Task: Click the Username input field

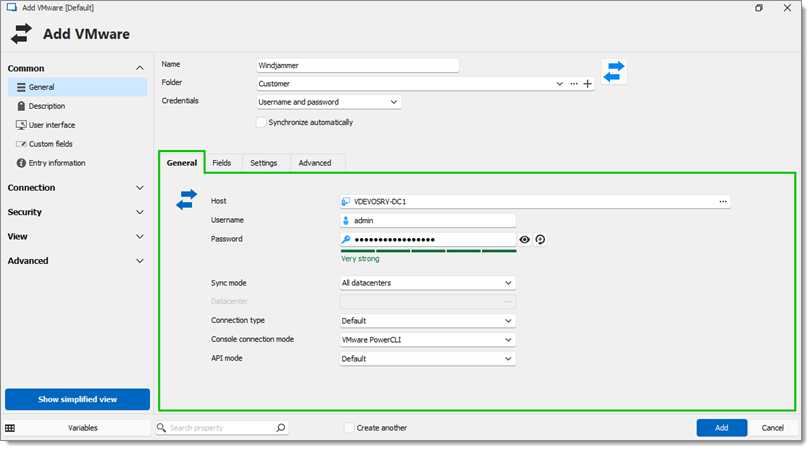Action: tap(428, 221)
